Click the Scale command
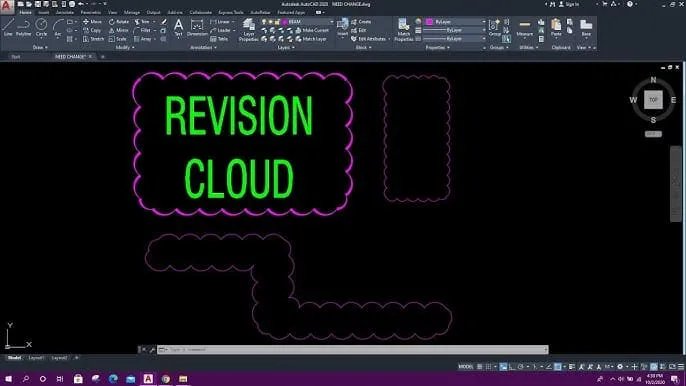 click(x=118, y=39)
